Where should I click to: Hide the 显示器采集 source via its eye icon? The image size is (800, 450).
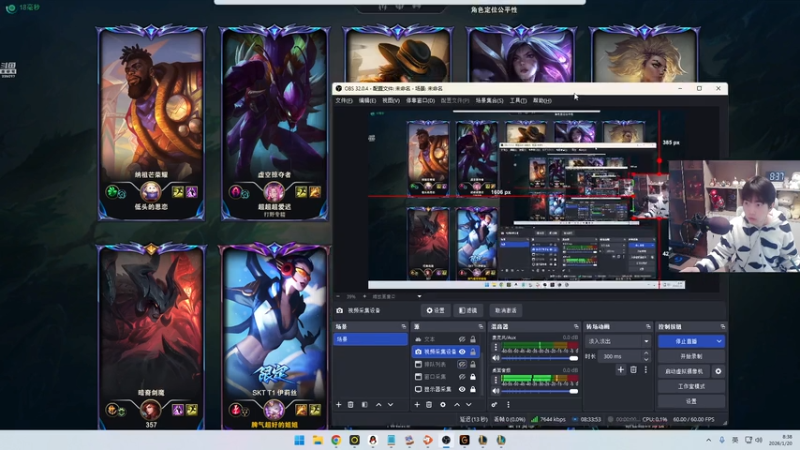[x=462, y=389]
